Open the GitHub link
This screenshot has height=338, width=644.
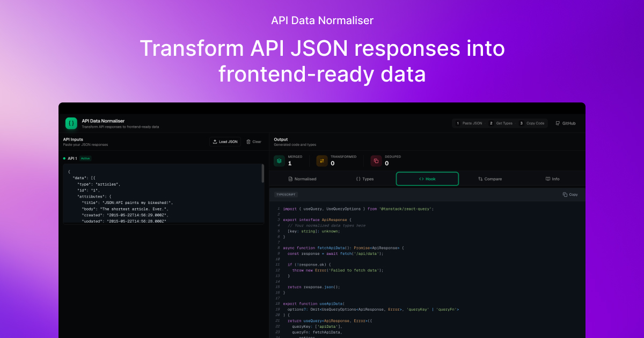click(566, 123)
